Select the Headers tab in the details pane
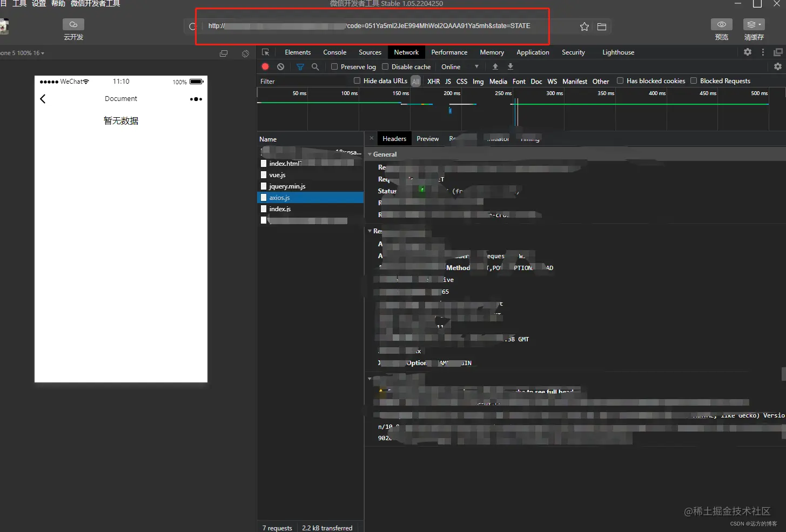The image size is (786, 532). [x=394, y=139]
